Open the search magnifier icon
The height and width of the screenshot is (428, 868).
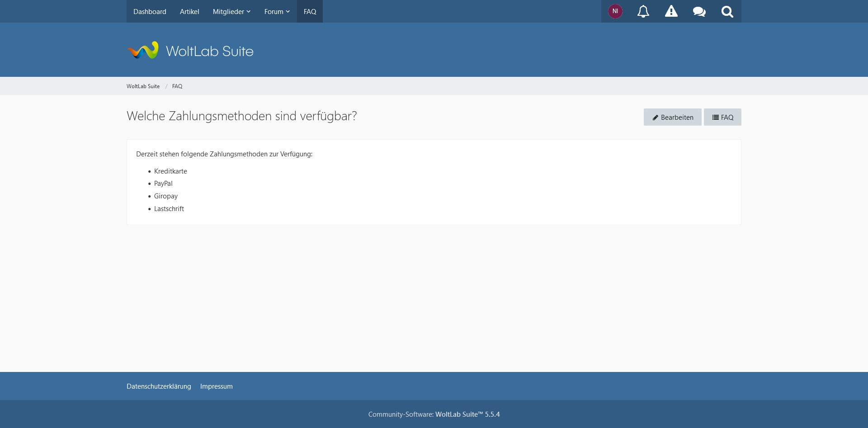(x=727, y=11)
